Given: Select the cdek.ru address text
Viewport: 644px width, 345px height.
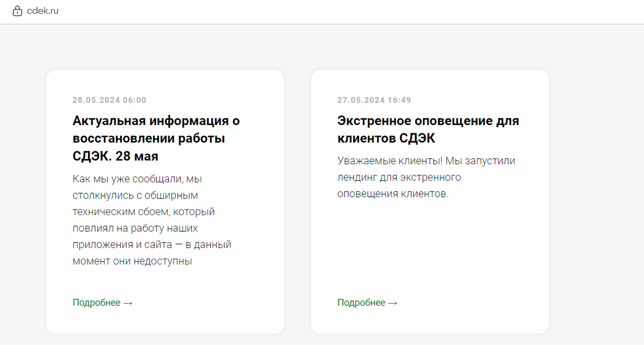Looking at the screenshot, I should pos(42,11).
